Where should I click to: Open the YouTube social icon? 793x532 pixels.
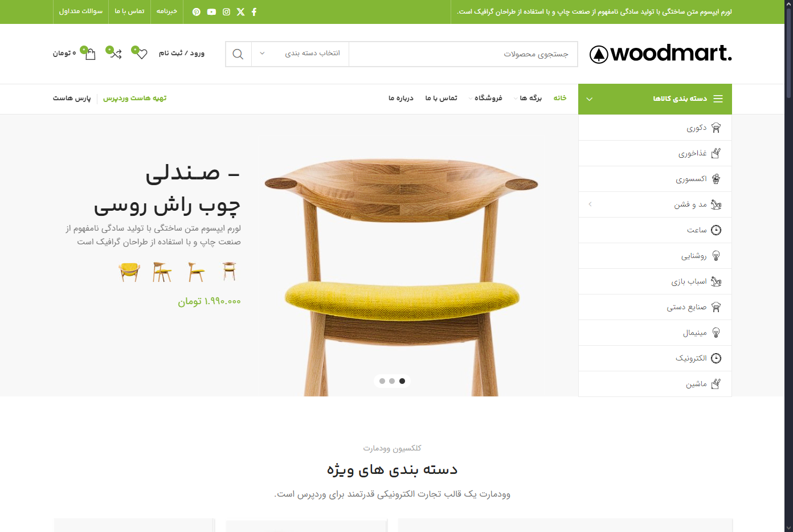click(x=211, y=12)
